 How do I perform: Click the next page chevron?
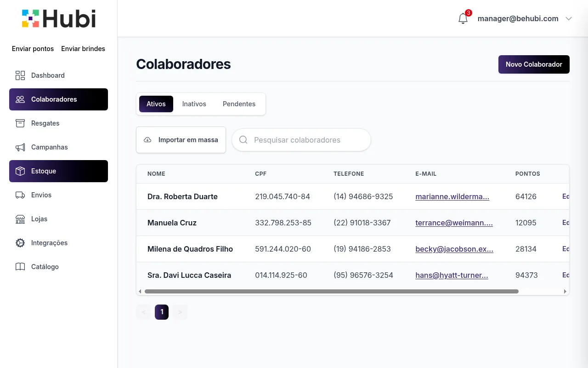tap(180, 312)
